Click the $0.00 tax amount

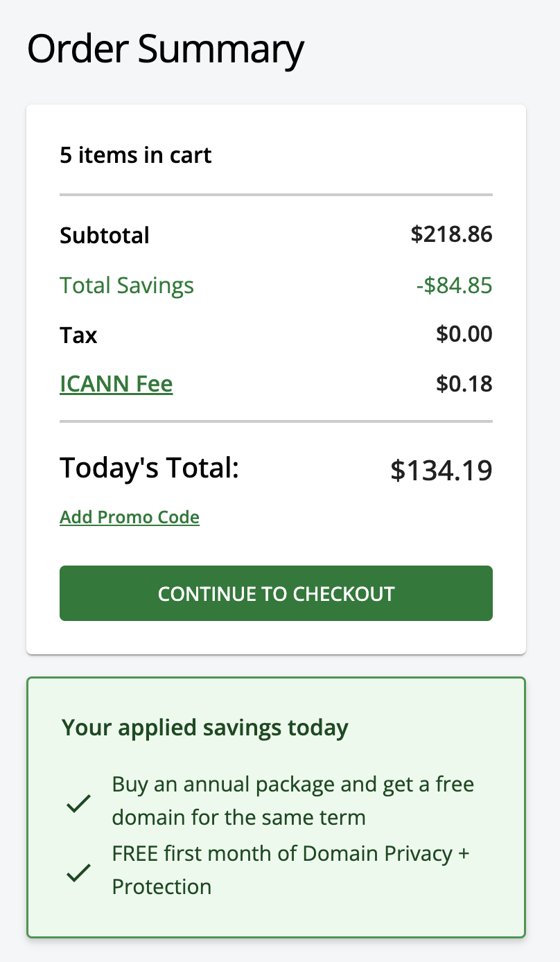coord(464,334)
